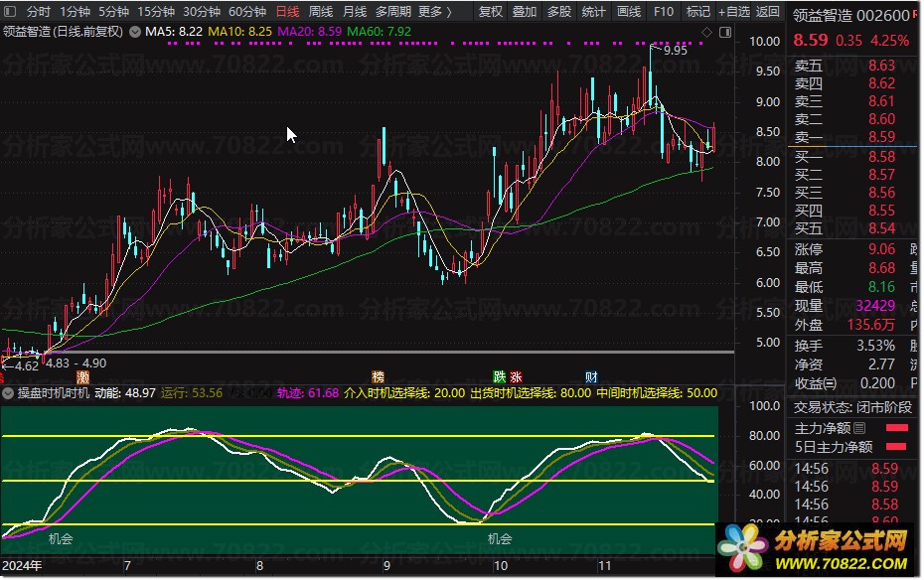Click the 外盘 135.6万 value
924x580 pixels.
[871, 325]
